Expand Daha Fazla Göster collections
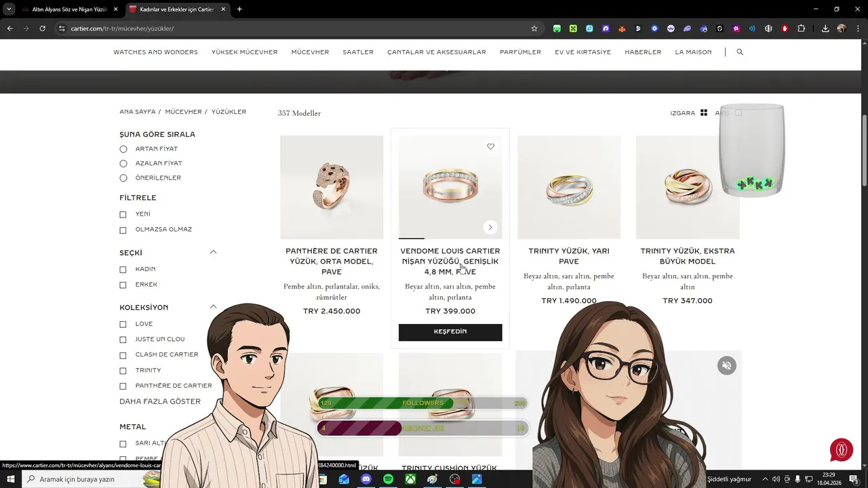The height and width of the screenshot is (488, 868). click(x=160, y=402)
